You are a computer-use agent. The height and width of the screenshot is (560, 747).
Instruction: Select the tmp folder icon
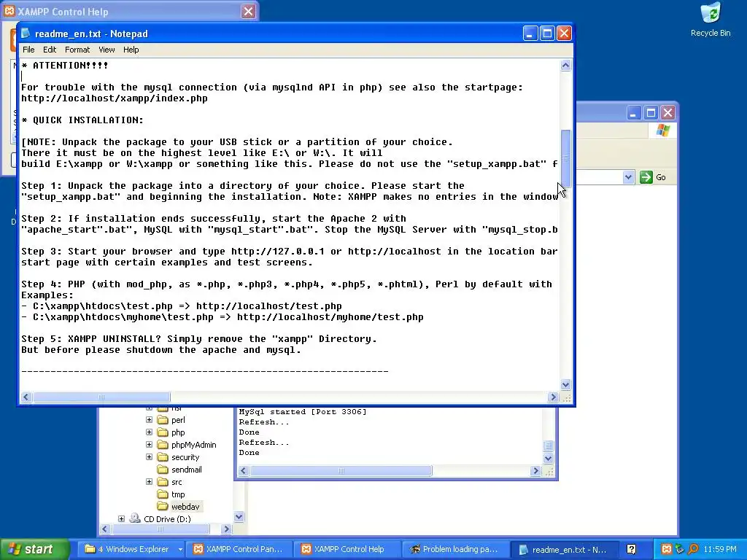click(x=163, y=494)
